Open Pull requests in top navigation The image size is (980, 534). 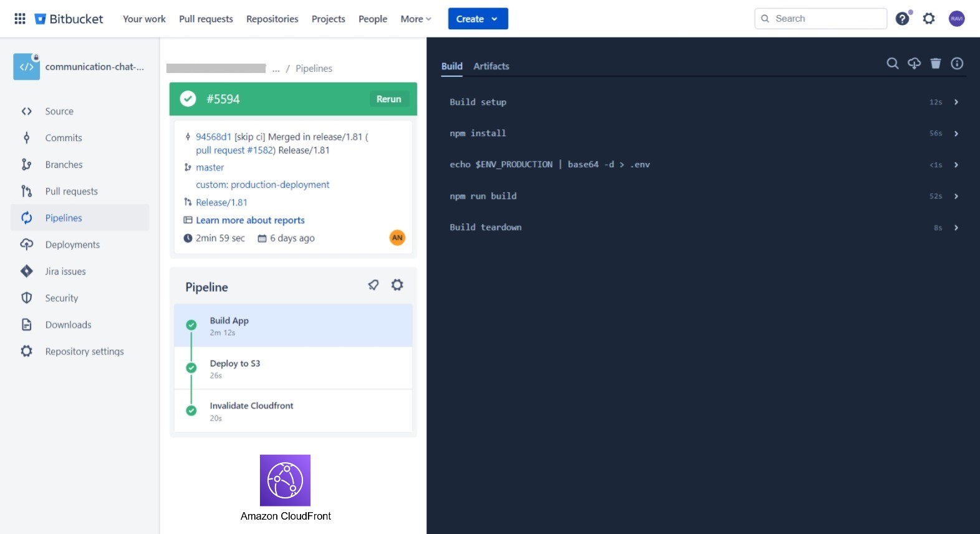click(x=206, y=19)
